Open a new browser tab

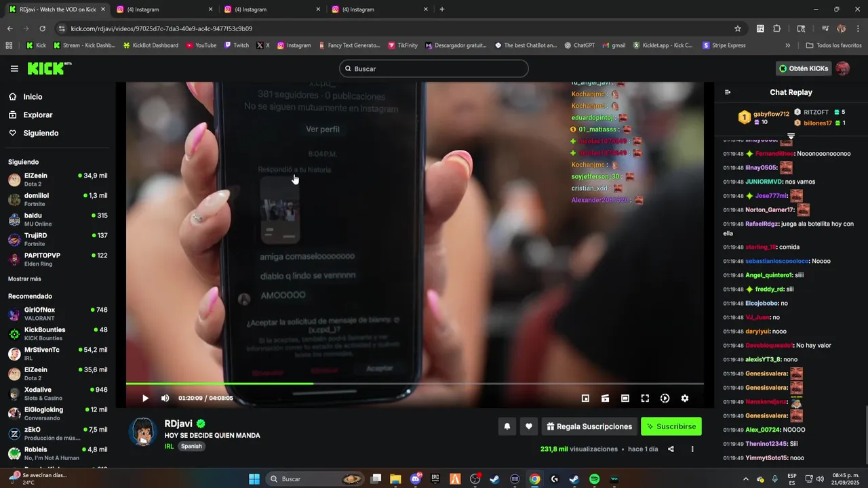click(x=442, y=9)
